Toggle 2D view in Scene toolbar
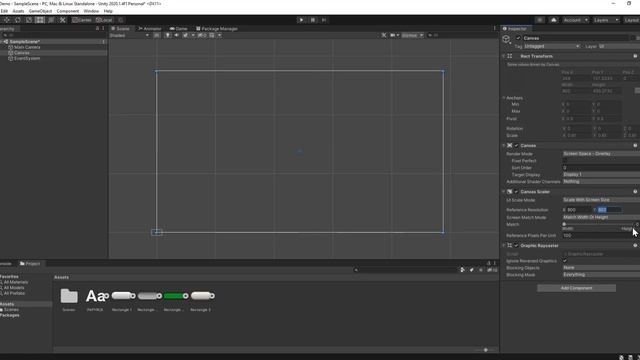Image resolution: width=640 pixels, height=360 pixels. [157, 36]
